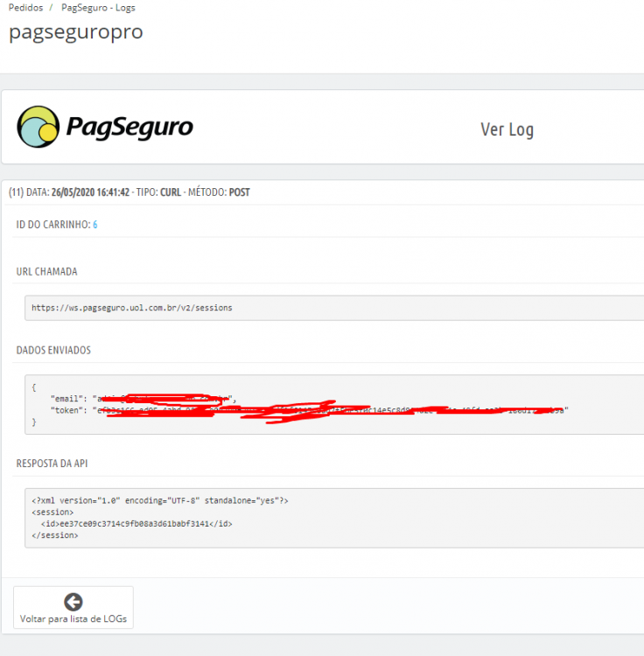644x656 pixels.
Task: Click the MÉTODO: POST label
Action: (219, 192)
